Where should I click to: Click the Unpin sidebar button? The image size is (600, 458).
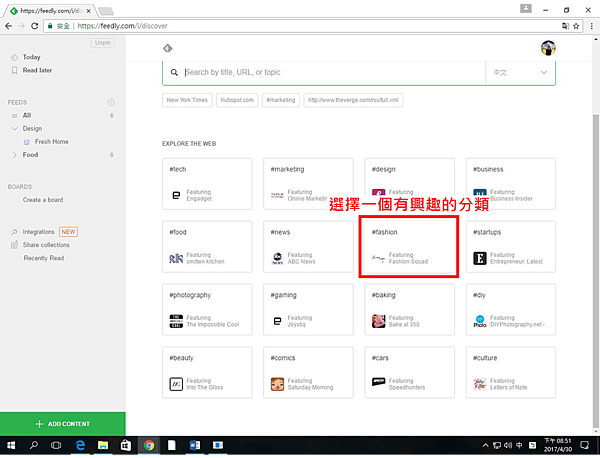tap(103, 43)
